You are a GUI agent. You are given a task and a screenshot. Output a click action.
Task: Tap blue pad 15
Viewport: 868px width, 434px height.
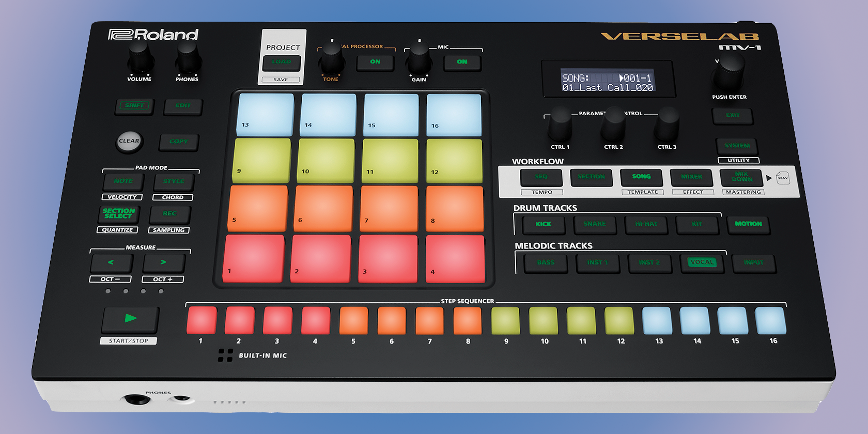coord(391,114)
